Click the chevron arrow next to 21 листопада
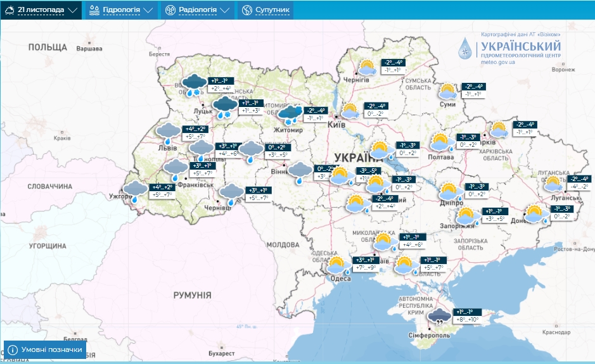This screenshot has height=364, width=595. tap(72, 11)
